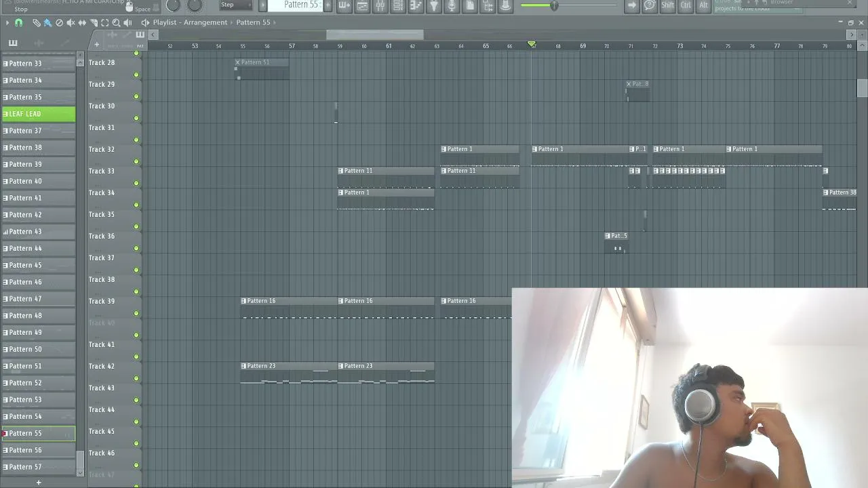Select LEAF LEAD pattern in picker
The width and height of the screenshot is (868, 488).
click(x=39, y=114)
